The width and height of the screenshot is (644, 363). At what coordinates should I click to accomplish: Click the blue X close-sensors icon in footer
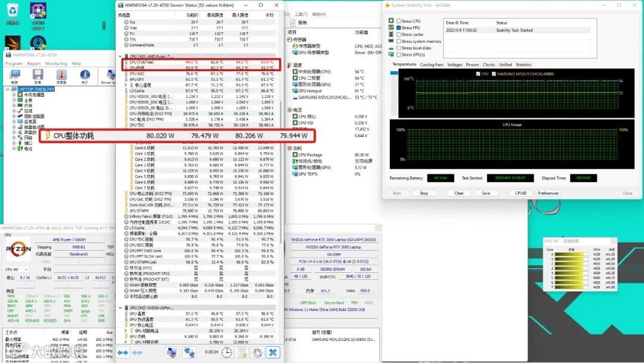click(273, 352)
